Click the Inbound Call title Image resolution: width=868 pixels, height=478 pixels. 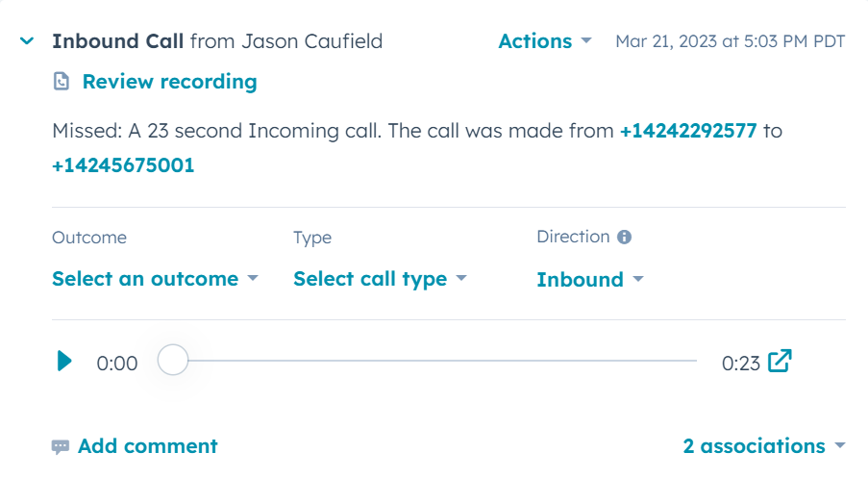[118, 41]
